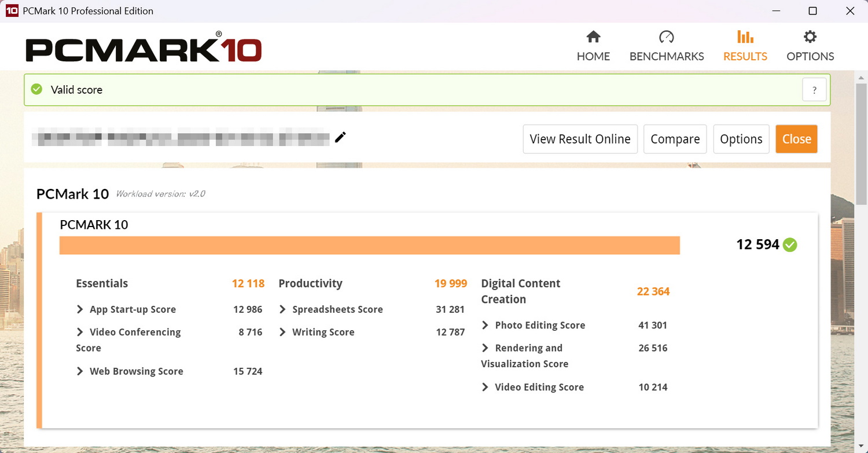Click the green checkmark beside the 12 594 score

point(790,244)
